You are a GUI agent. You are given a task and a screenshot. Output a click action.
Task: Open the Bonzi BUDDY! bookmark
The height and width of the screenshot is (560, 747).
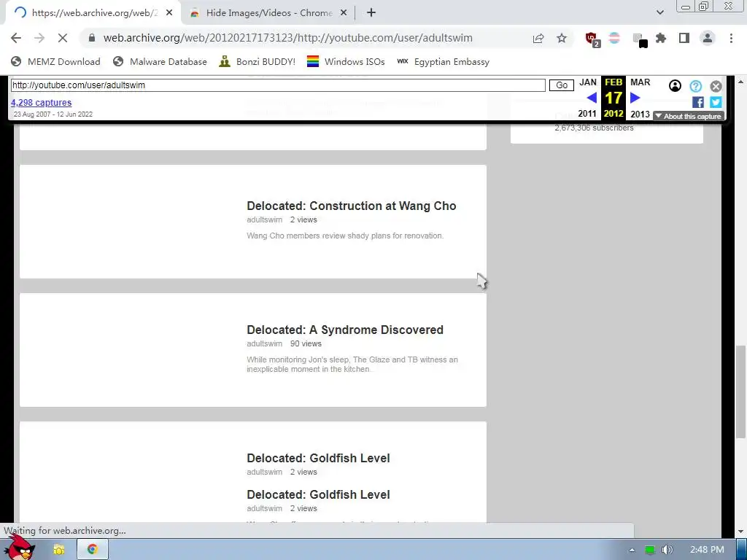point(258,61)
